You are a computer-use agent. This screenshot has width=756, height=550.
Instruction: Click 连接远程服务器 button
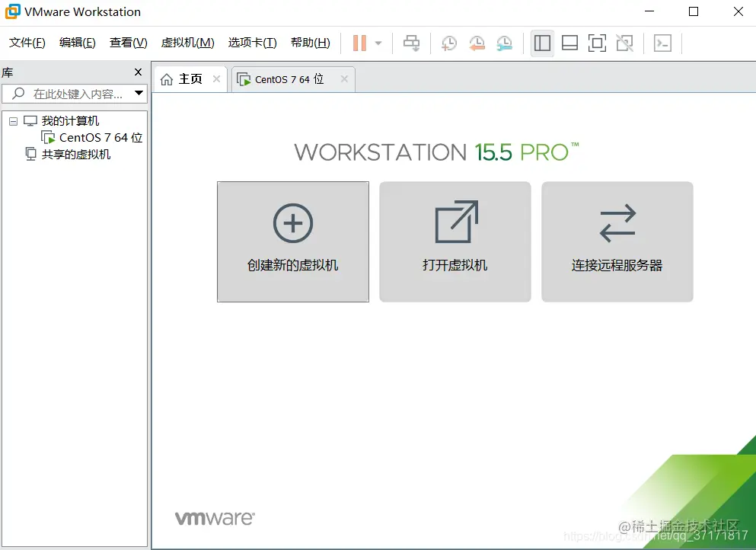tap(617, 241)
